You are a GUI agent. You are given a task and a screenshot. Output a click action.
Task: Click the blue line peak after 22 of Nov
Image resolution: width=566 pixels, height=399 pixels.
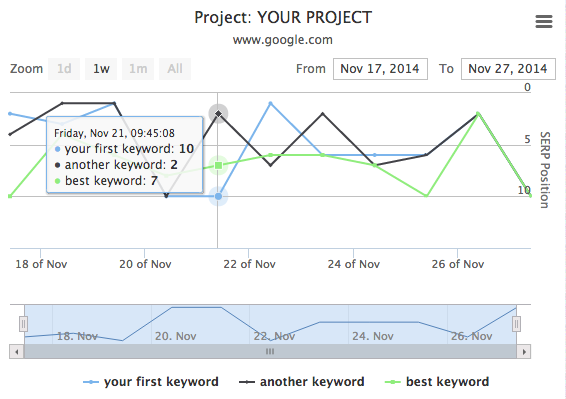271,104
